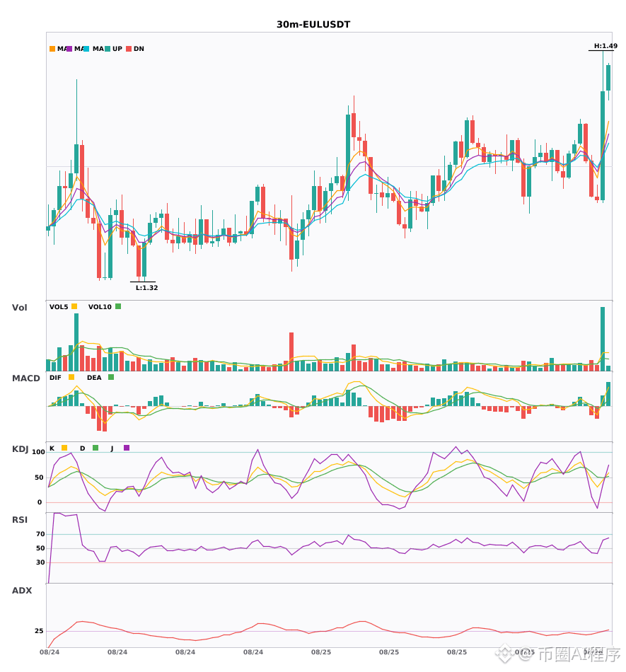This screenshot has width=626, height=672.
Task: Select the DN legend label
Action: point(139,49)
